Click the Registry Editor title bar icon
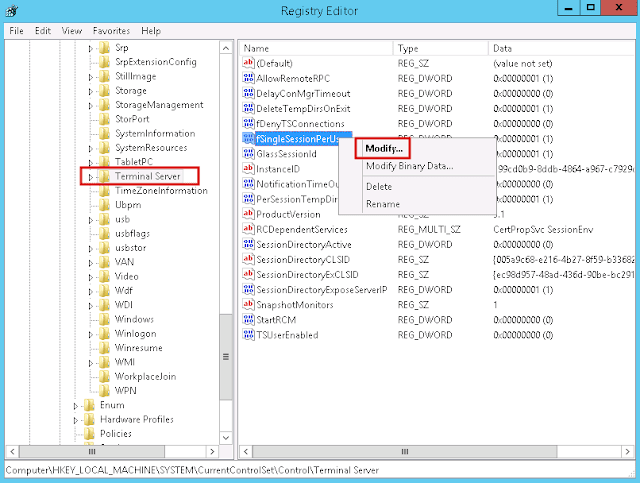 (11, 11)
